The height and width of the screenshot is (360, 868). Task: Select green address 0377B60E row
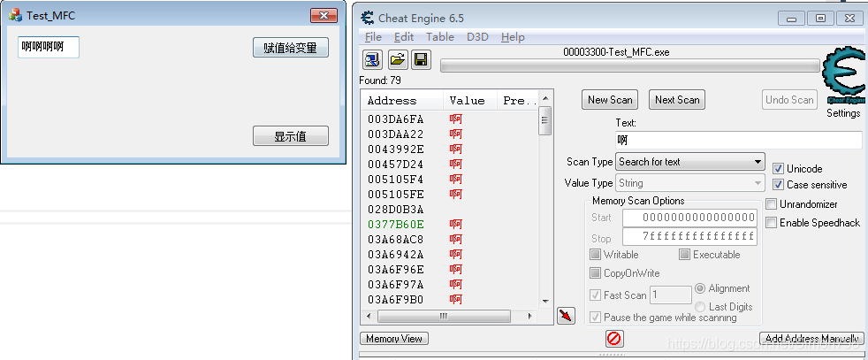tap(450, 225)
